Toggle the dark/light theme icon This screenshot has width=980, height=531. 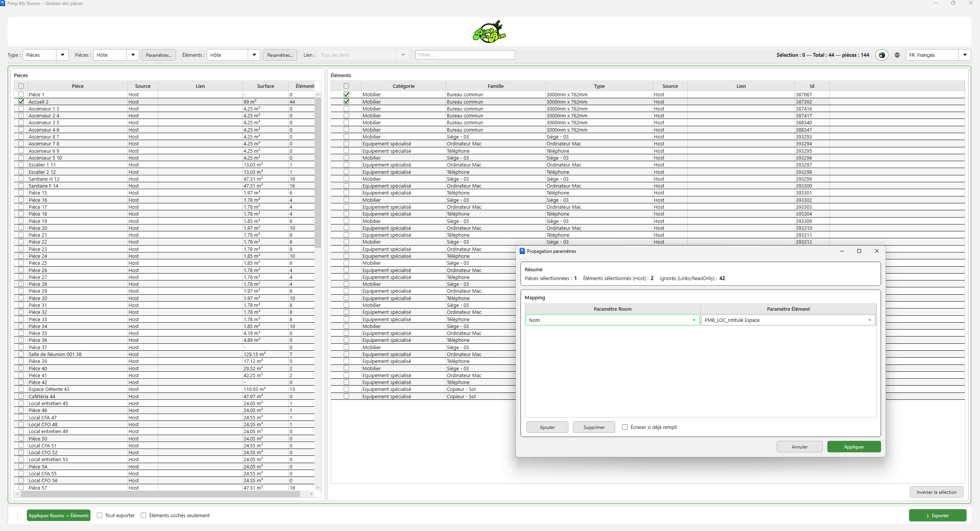point(882,55)
